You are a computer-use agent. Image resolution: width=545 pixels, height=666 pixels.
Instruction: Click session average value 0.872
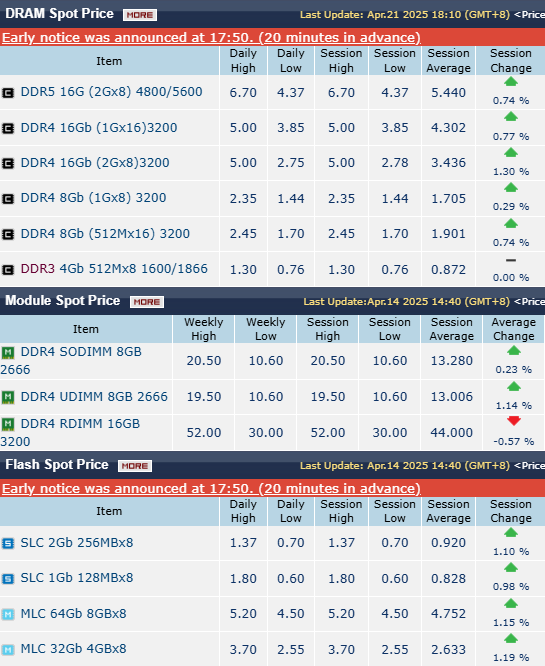(x=449, y=270)
